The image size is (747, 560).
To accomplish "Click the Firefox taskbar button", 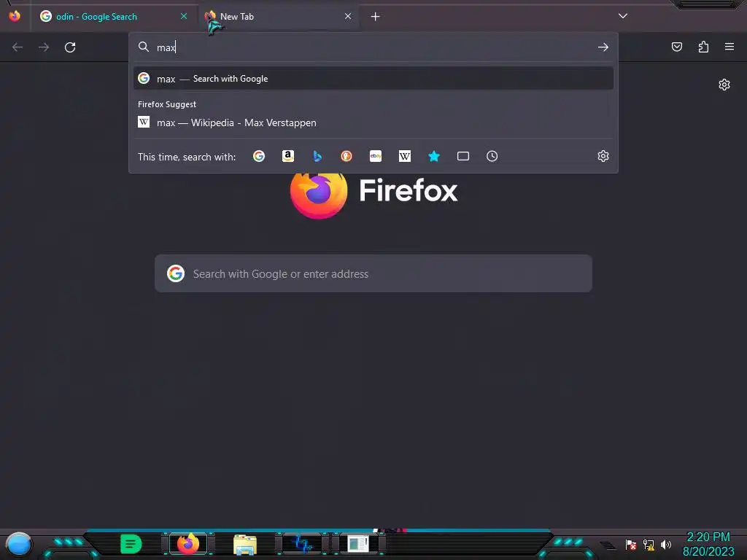I will click(188, 544).
